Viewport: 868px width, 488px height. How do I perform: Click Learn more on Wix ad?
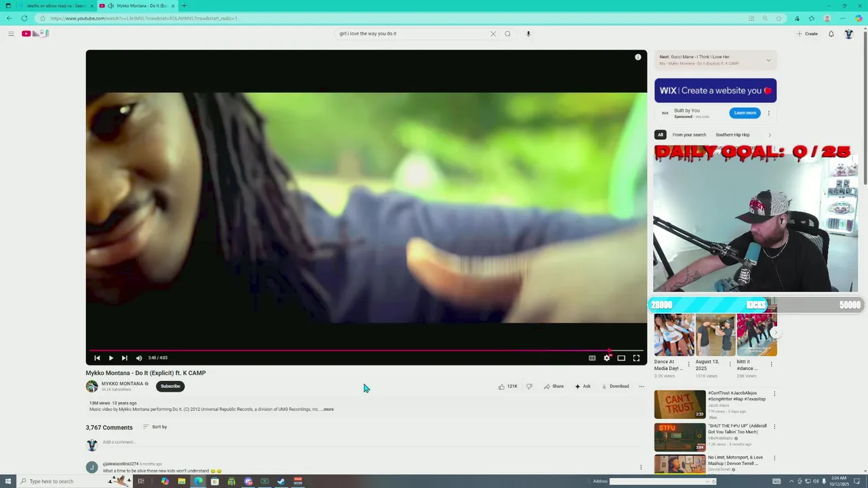click(x=745, y=113)
